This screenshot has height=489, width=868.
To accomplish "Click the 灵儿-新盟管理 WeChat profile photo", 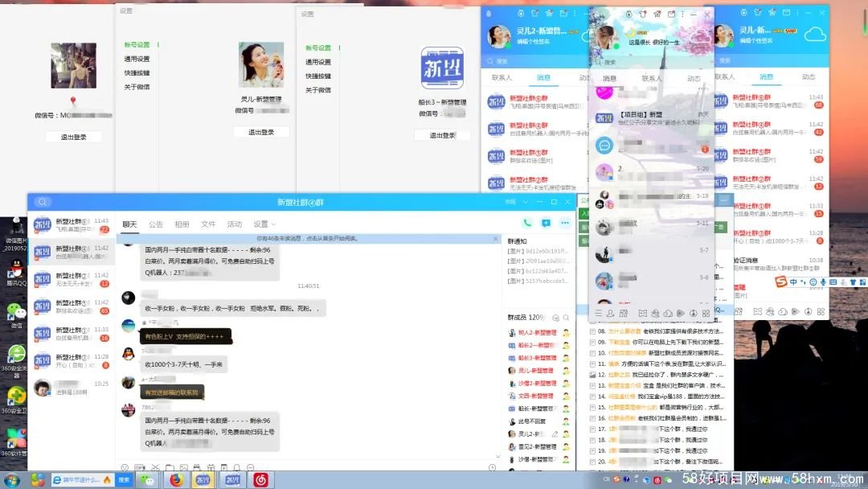I will point(261,65).
